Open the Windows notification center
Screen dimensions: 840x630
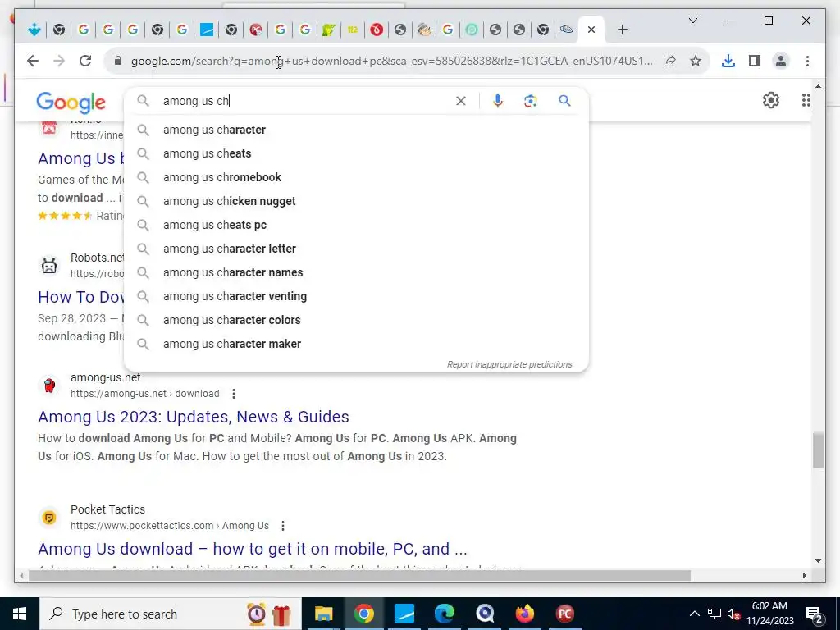click(x=814, y=614)
